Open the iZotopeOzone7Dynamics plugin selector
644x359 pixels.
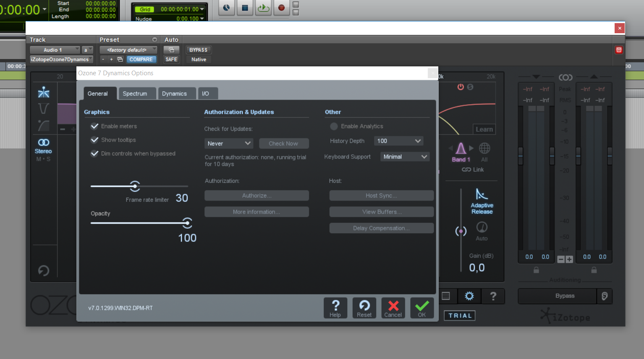tap(61, 59)
